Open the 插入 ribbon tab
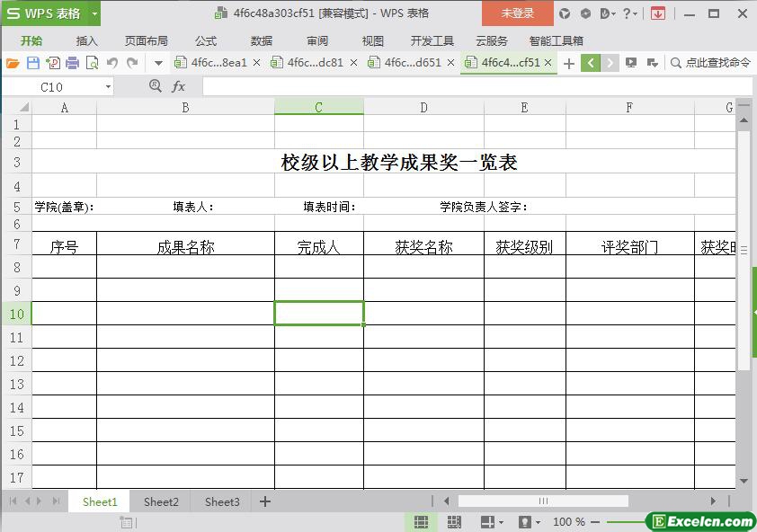 [x=87, y=40]
